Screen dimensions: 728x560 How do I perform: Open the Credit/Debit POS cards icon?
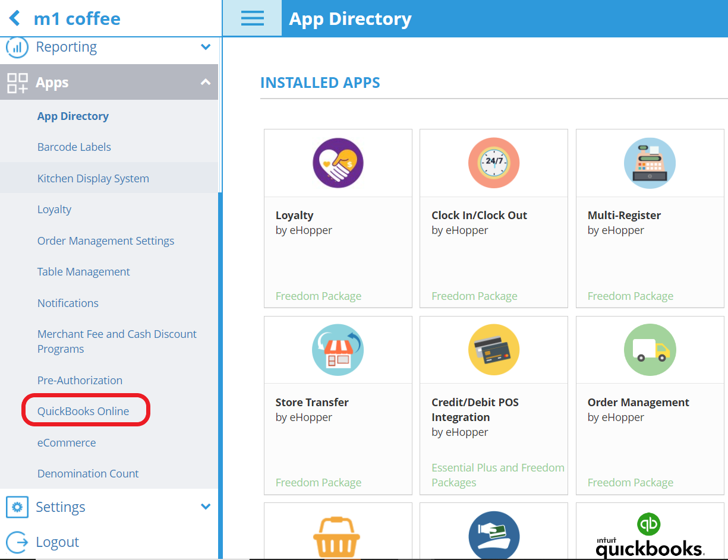494,350
